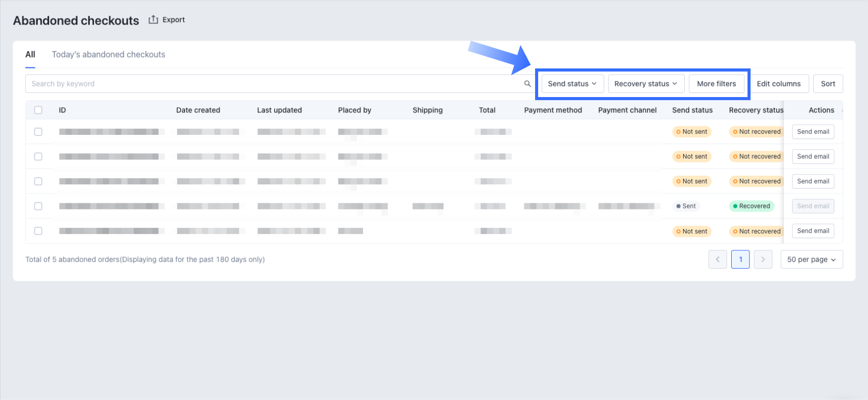
Task: Send email for the first checkout
Action: click(813, 132)
